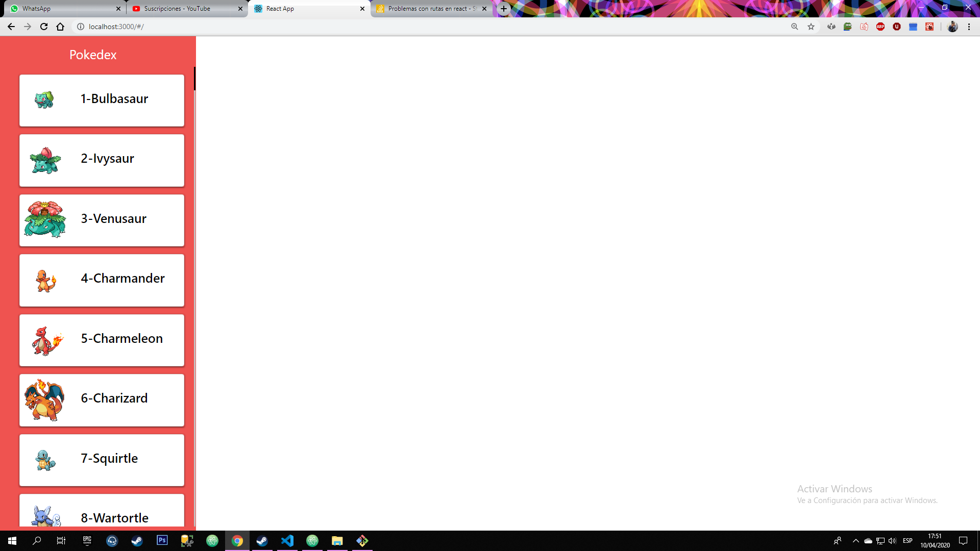
Task: View site information icon
Action: click(x=81, y=27)
